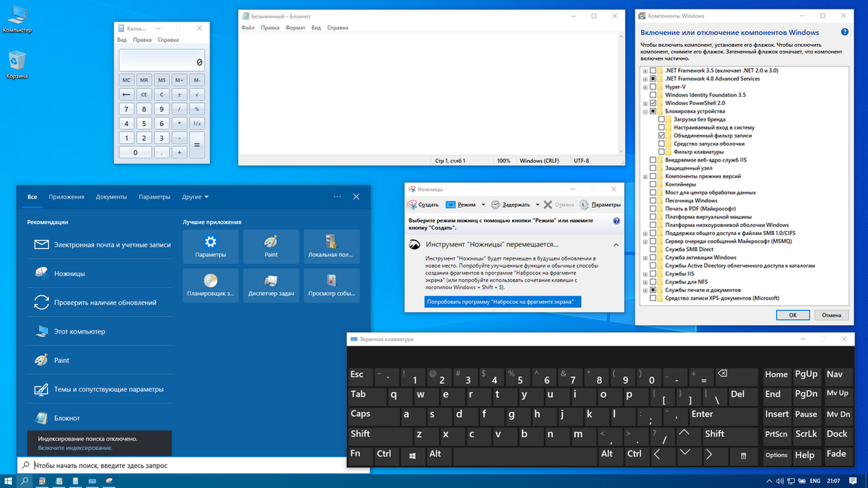
Task: Click the Windows key on on-screen keyboard
Action: point(412,455)
